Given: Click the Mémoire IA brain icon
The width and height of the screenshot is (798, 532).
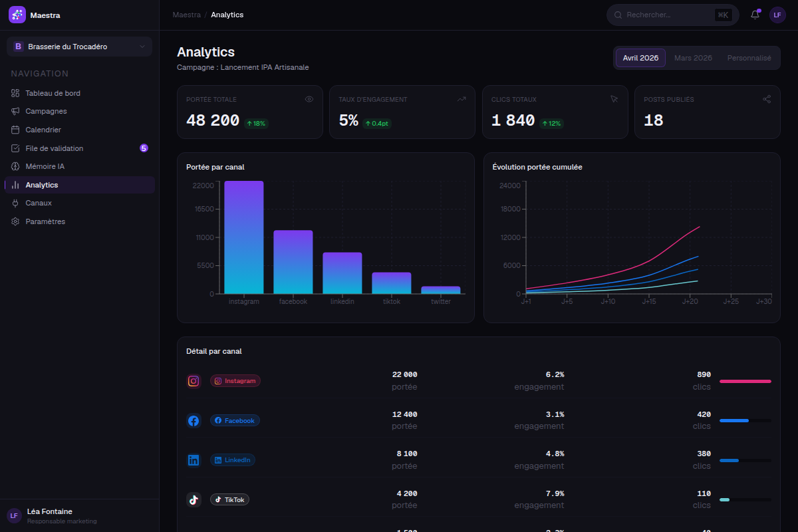Looking at the screenshot, I should click(x=15, y=166).
